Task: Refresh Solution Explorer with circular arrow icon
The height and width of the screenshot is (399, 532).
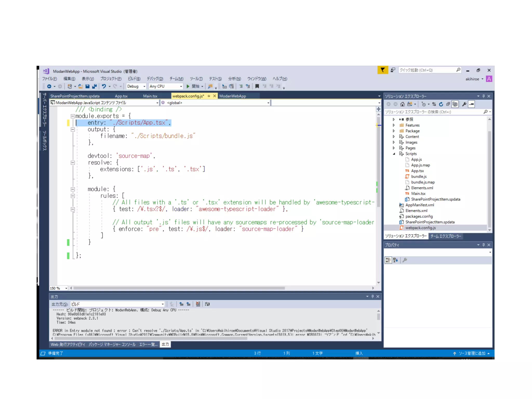Action: [441, 104]
